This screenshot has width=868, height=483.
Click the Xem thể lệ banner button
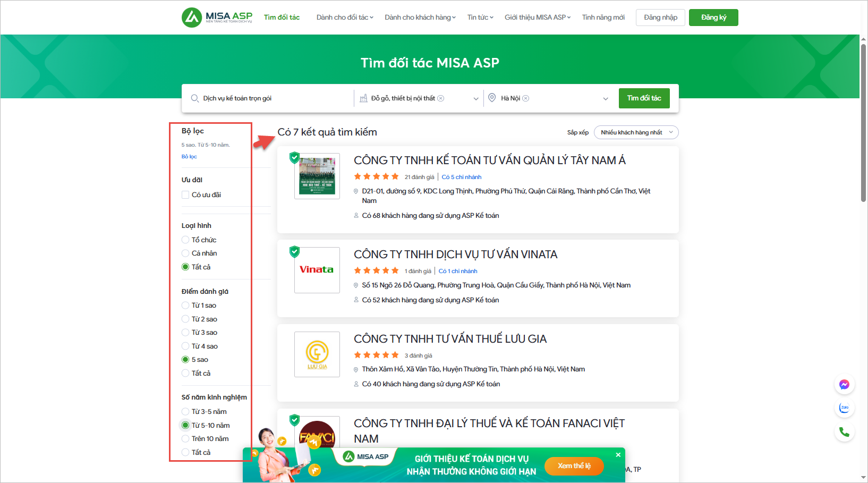pyautogui.click(x=574, y=466)
